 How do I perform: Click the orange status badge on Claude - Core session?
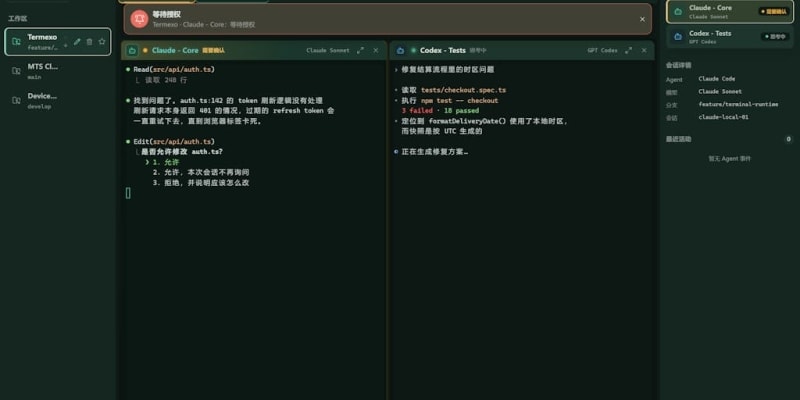point(774,11)
